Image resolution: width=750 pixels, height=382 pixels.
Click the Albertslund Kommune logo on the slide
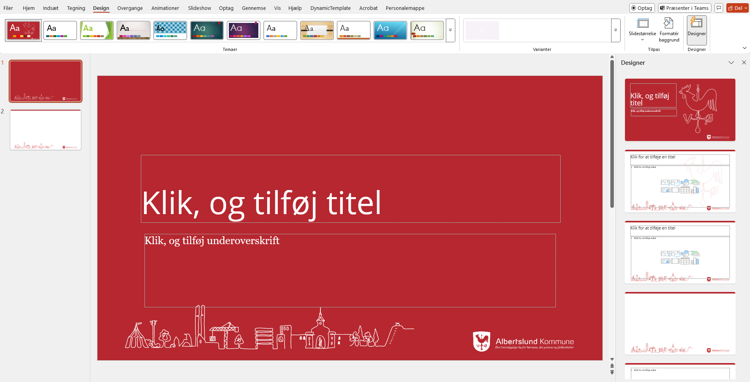point(523,342)
